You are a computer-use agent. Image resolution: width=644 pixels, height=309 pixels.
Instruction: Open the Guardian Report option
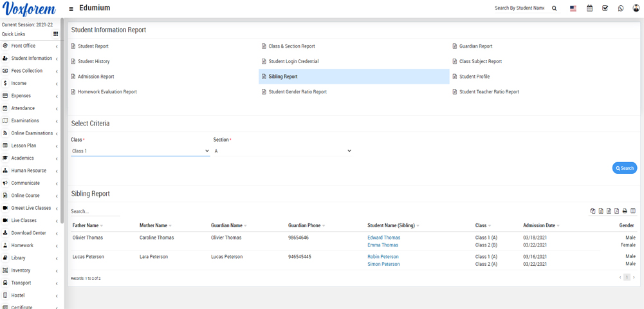coord(475,46)
